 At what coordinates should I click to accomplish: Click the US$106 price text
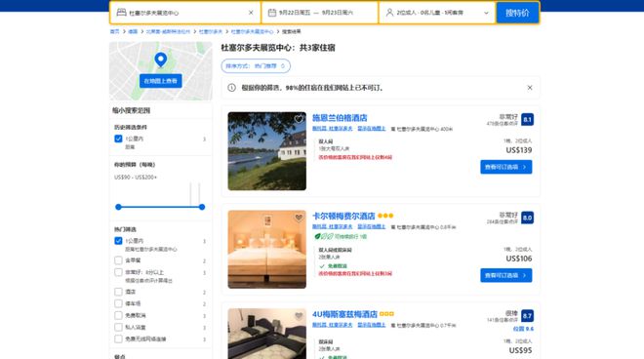coord(519,259)
